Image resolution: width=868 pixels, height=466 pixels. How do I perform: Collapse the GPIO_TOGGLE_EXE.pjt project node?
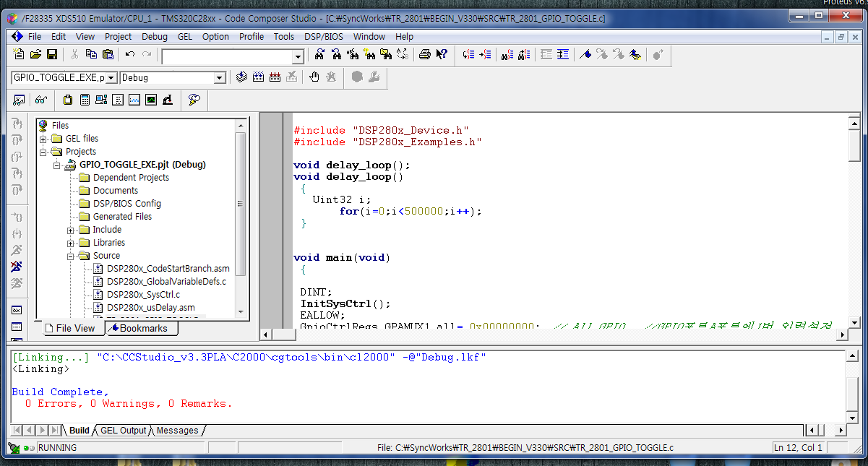tap(57, 165)
